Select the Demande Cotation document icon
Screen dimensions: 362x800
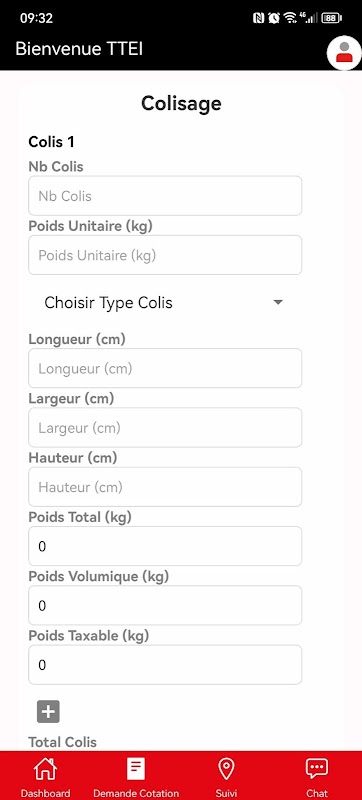tap(136, 768)
